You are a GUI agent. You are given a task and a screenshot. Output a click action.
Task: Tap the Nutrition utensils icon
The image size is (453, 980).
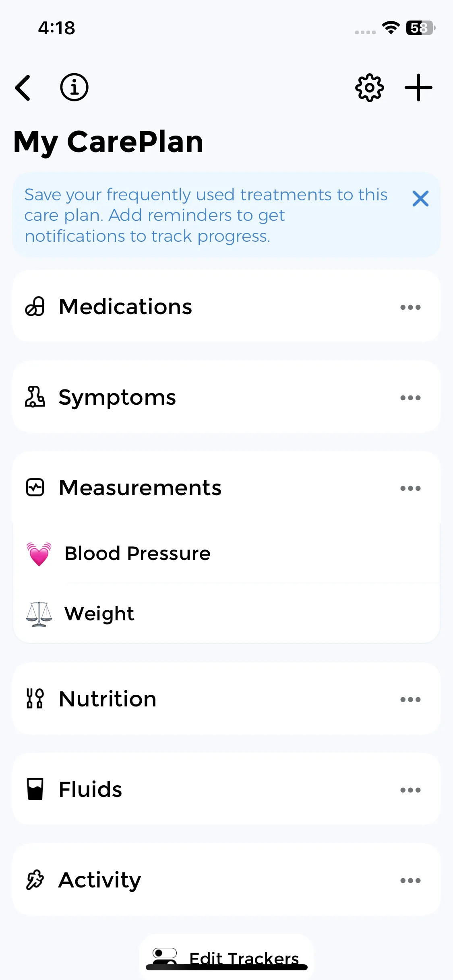35,699
